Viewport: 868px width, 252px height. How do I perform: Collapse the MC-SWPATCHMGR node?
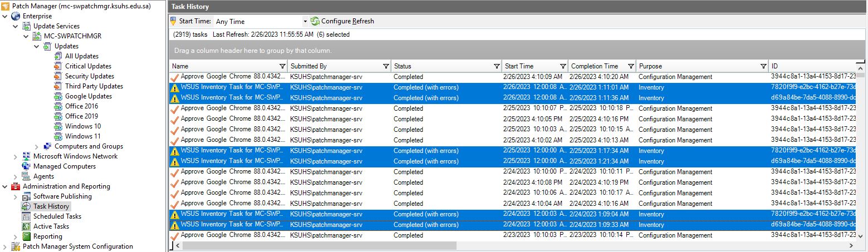[26, 36]
